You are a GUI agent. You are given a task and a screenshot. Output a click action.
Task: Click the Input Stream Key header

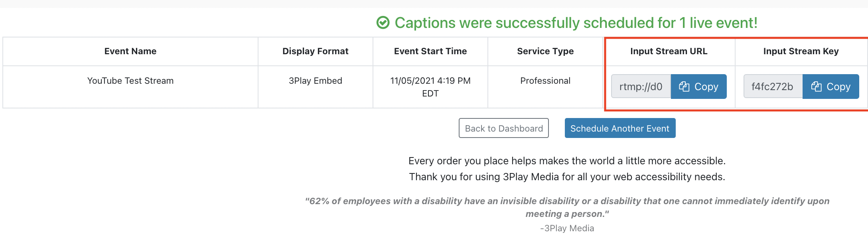point(801,51)
